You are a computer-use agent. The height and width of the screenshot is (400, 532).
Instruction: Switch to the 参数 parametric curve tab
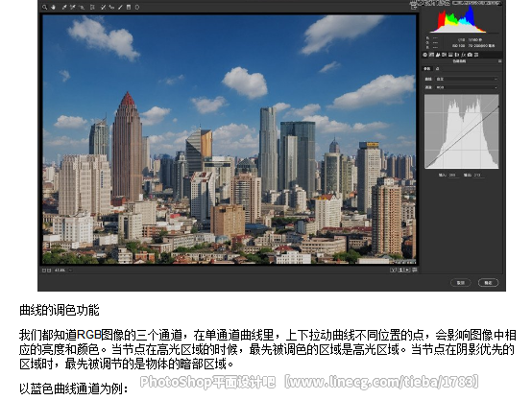pos(427,69)
